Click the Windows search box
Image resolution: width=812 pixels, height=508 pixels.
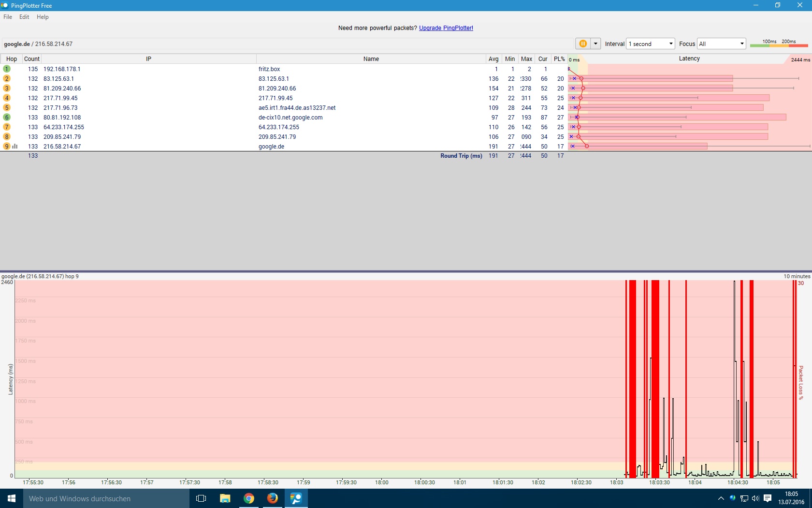click(x=106, y=498)
